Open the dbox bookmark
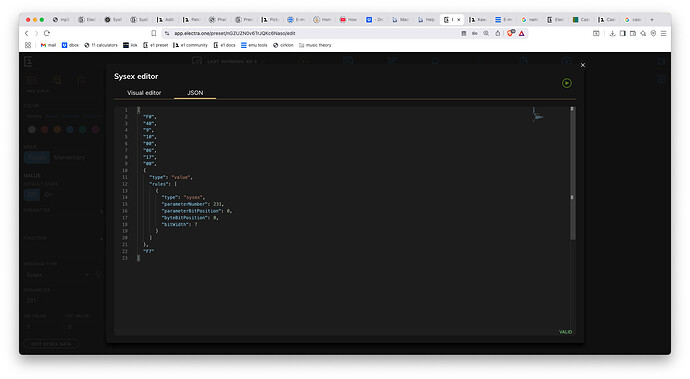 [x=70, y=45]
